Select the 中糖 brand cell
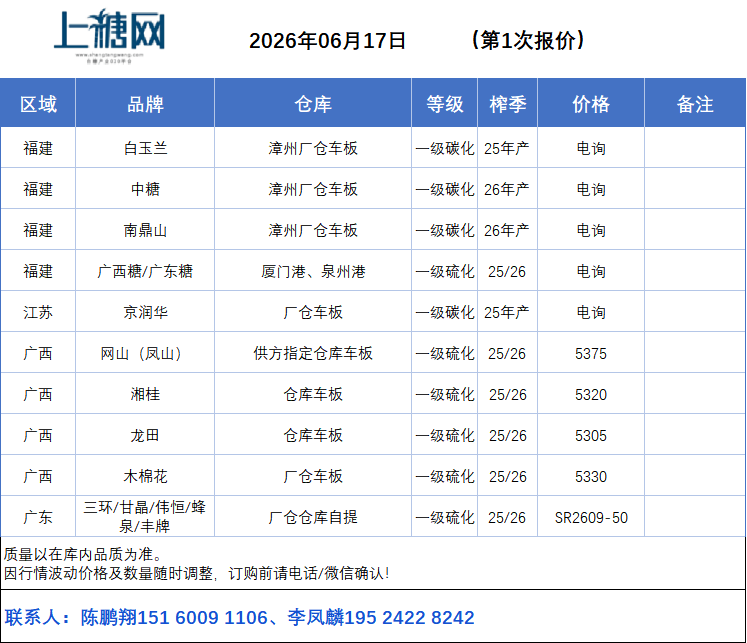 click(x=145, y=189)
